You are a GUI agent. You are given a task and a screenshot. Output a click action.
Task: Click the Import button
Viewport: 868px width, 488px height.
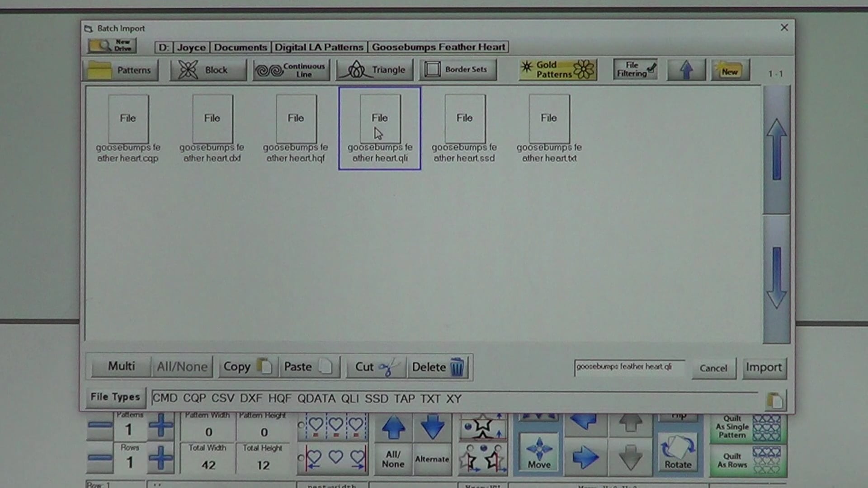[764, 367]
